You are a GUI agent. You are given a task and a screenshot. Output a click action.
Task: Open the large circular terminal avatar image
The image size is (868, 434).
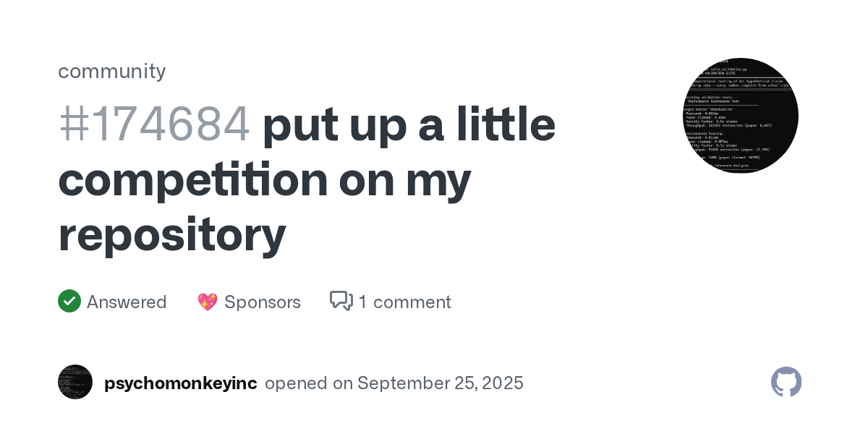(x=741, y=116)
